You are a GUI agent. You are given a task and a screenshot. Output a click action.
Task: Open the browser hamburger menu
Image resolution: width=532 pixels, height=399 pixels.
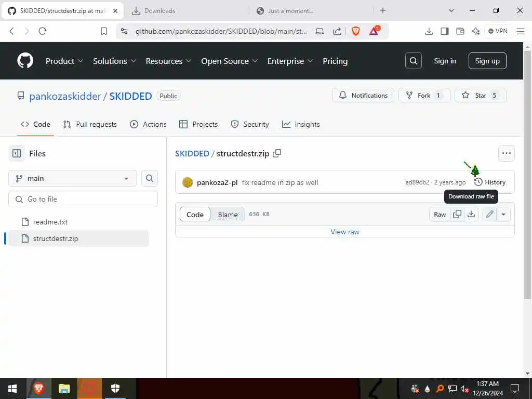pos(521,31)
